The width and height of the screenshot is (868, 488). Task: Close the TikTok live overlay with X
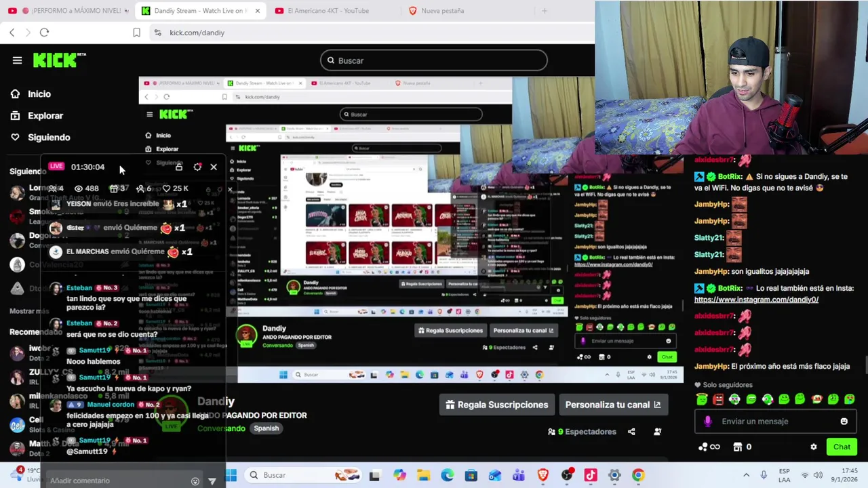214,167
